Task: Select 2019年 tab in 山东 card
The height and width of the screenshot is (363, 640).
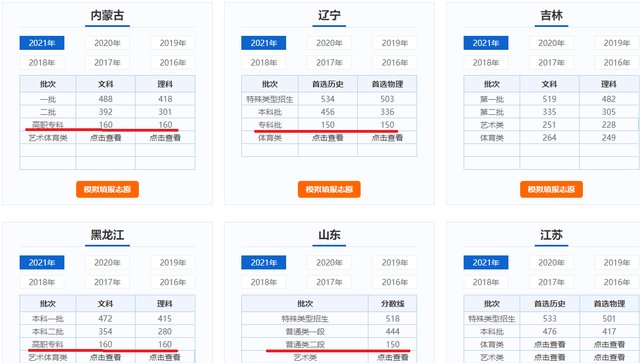Action: [x=395, y=263]
